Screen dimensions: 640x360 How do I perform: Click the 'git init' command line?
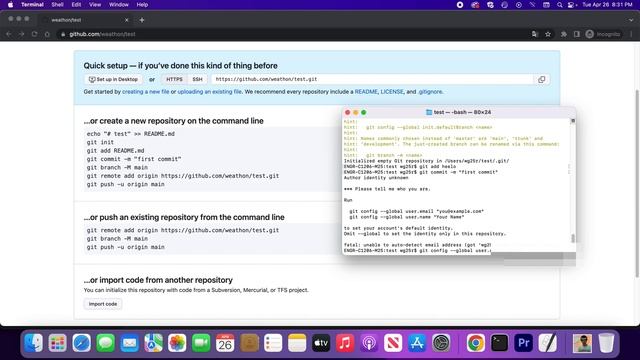[100, 142]
